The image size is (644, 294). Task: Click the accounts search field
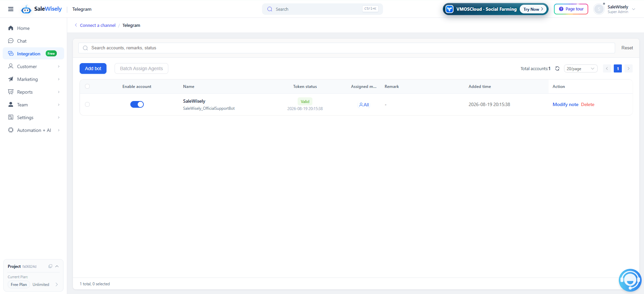coord(347,48)
